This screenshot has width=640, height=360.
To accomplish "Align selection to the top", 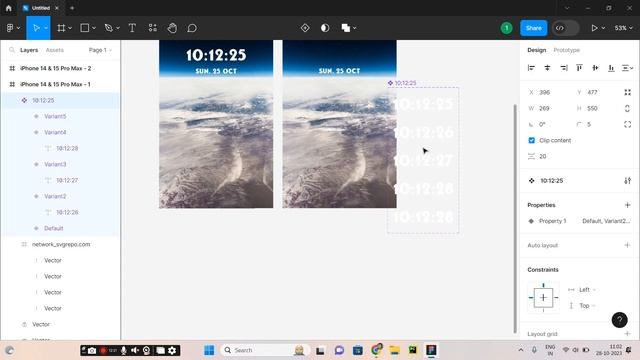I will coord(579,68).
